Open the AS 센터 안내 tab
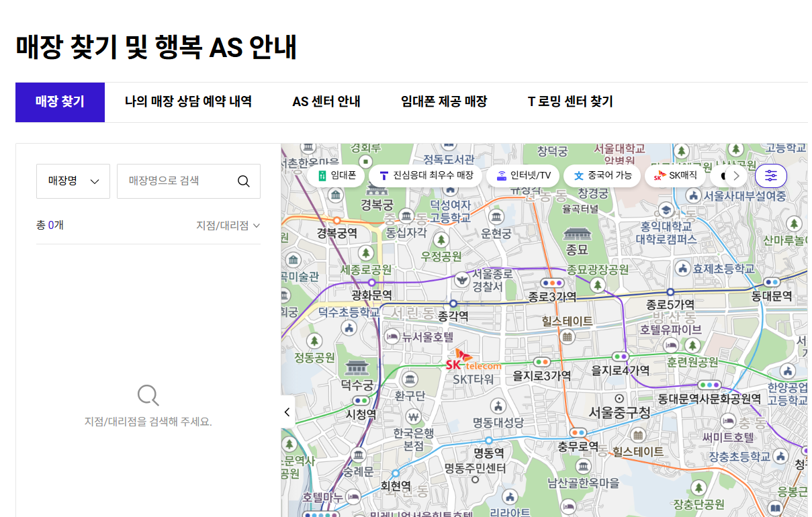 tap(326, 102)
